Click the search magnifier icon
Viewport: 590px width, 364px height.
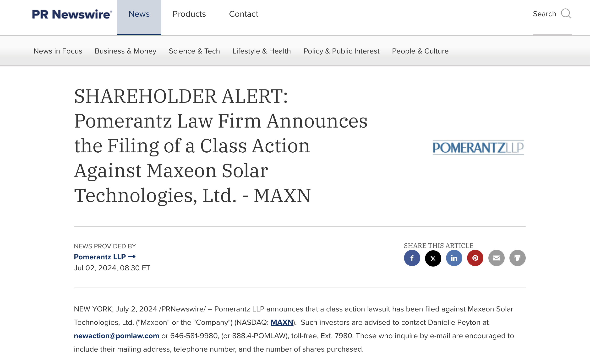coord(566,14)
